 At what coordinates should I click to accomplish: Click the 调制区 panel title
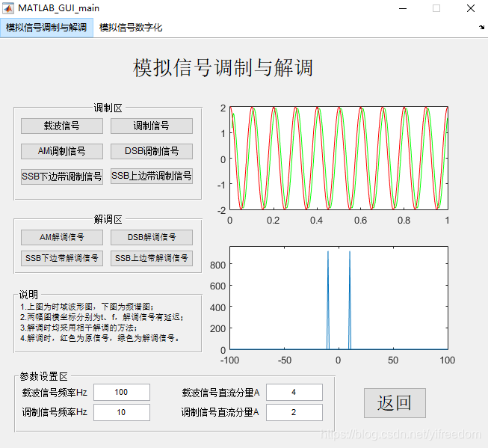[x=108, y=108]
